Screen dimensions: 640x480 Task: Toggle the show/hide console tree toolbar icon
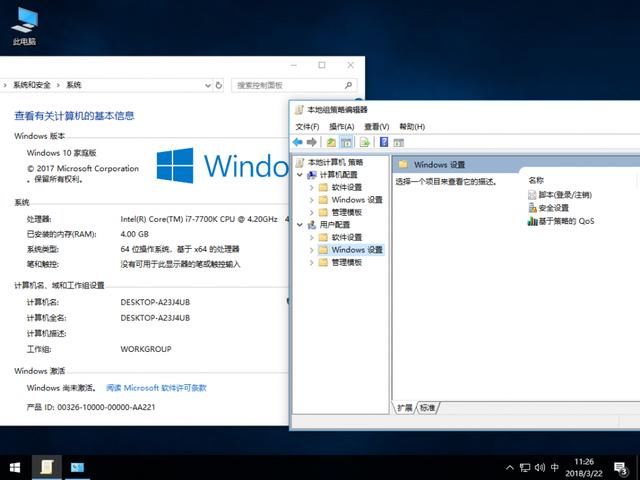[346, 142]
